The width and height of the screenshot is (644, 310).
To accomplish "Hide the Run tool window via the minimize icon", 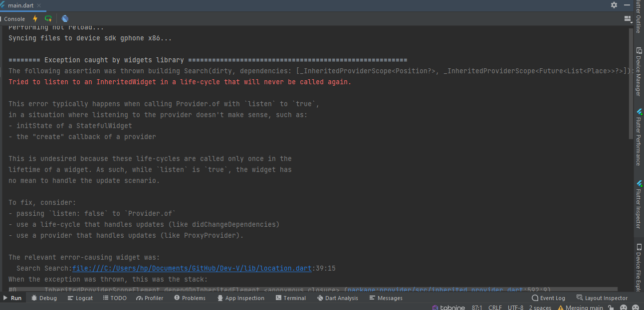I will tap(628, 5).
